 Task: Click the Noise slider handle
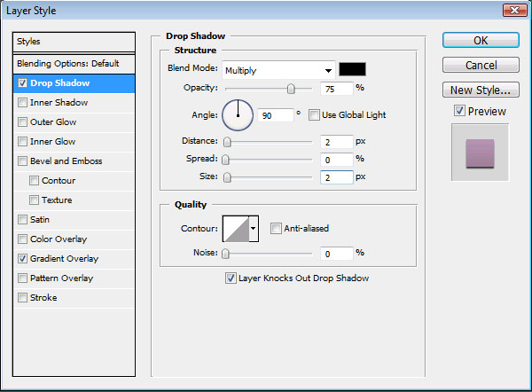point(225,254)
